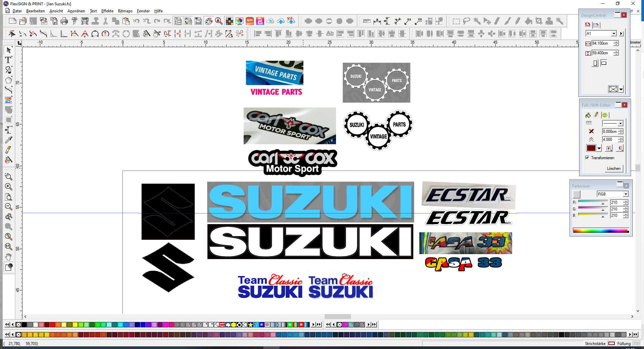Click the zoom in magnifier tool
The height and width of the screenshot is (349, 644).
tap(9, 187)
